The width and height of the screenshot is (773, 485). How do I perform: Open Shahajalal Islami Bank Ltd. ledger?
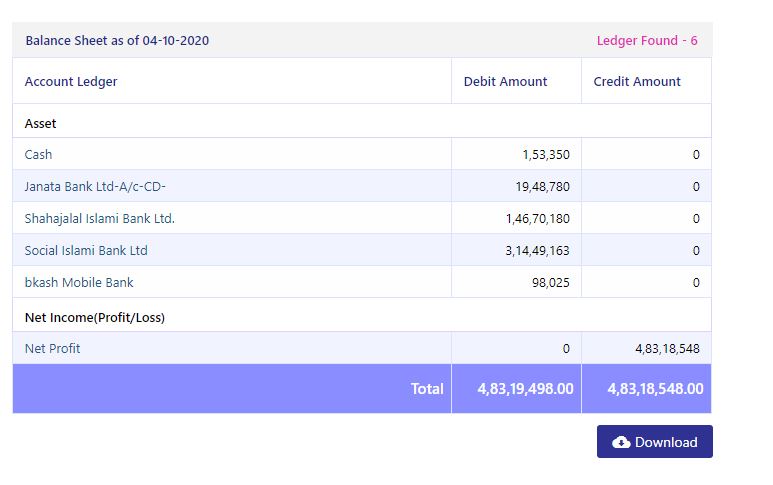(x=100, y=218)
